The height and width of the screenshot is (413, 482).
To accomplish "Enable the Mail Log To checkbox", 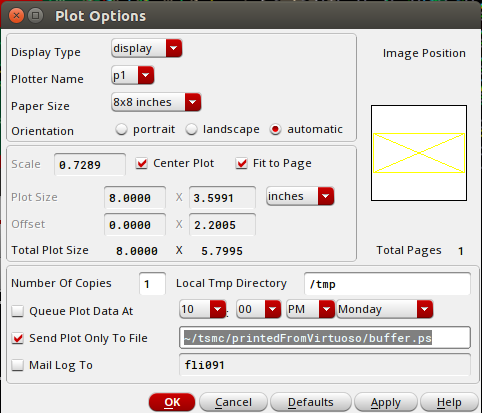I will [18, 365].
